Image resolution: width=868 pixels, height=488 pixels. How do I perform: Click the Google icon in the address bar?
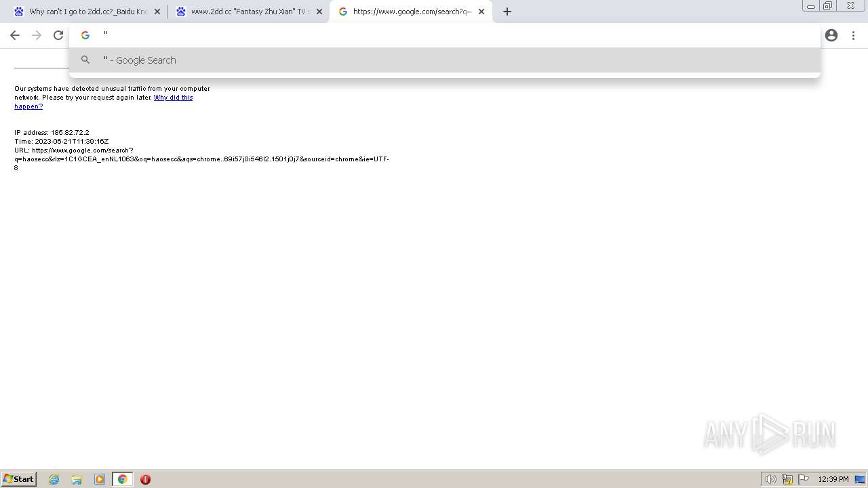(x=85, y=35)
